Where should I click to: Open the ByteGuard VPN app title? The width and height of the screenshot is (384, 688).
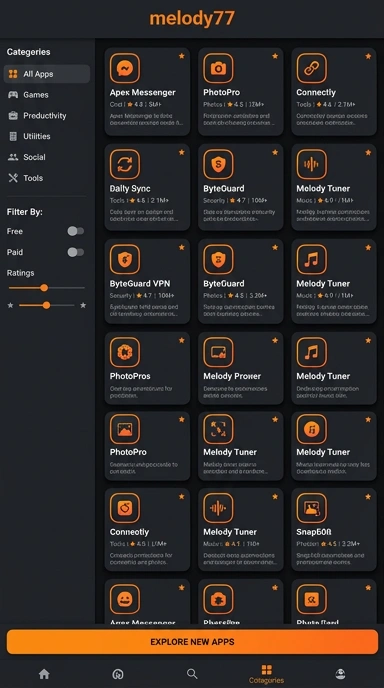click(140, 284)
